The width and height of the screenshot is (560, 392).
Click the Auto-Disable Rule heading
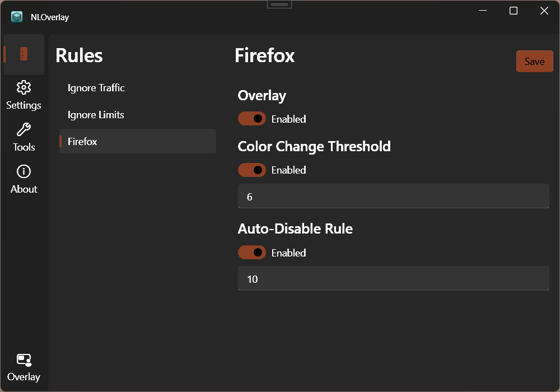click(295, 228)
